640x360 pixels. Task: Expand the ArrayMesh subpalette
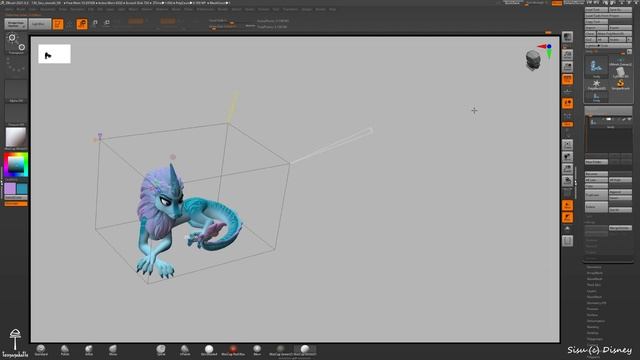595,273
